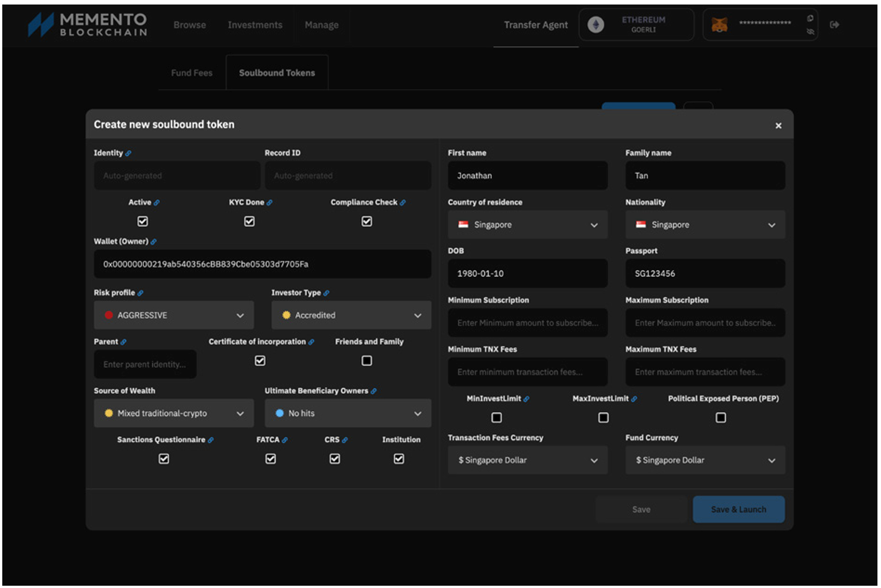Switch to the Fund Fees tab
The width and height of the screenshot is (881, 588).
pyautogui.click(x=192, y=73)
